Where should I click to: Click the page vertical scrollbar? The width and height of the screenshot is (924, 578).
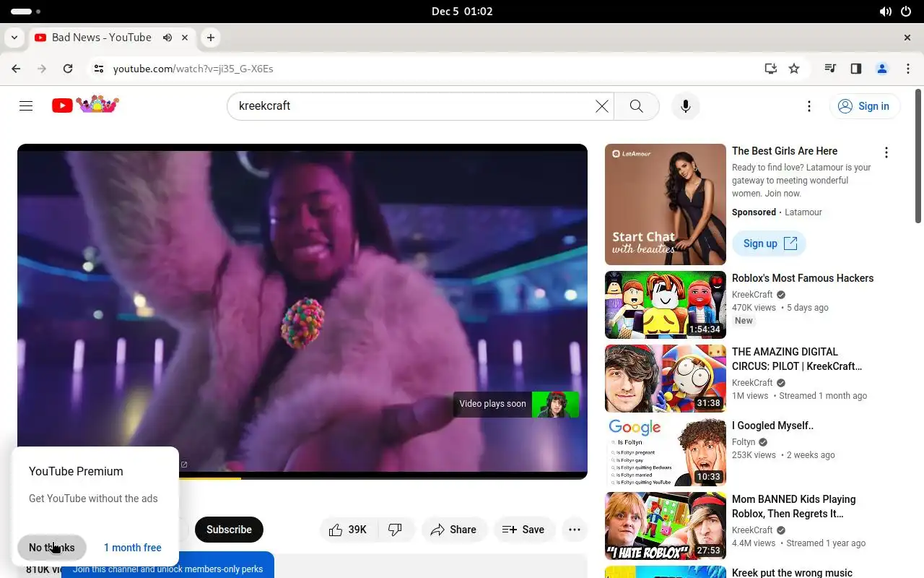click(918, 155)
